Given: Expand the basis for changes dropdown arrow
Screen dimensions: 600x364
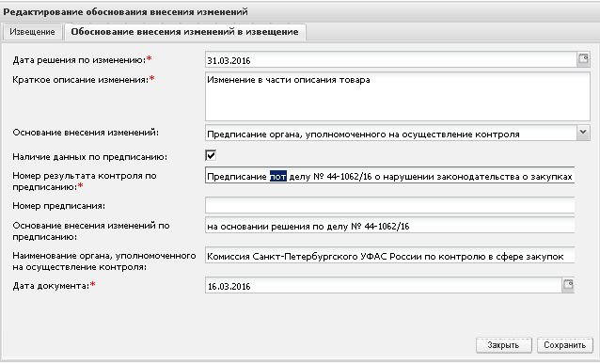Looking at the screenshot, I should (583, 133).
